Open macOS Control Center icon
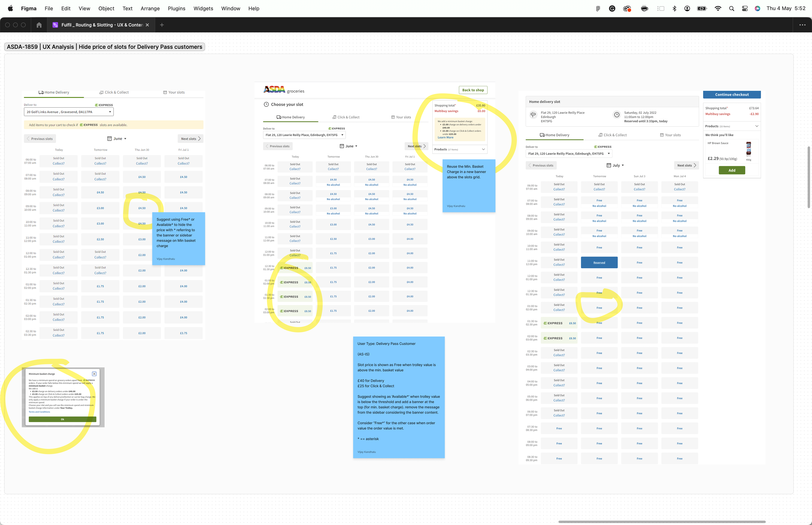Image resolution: width=812 pixels, height=525 pixels. (x=745, y=8)
